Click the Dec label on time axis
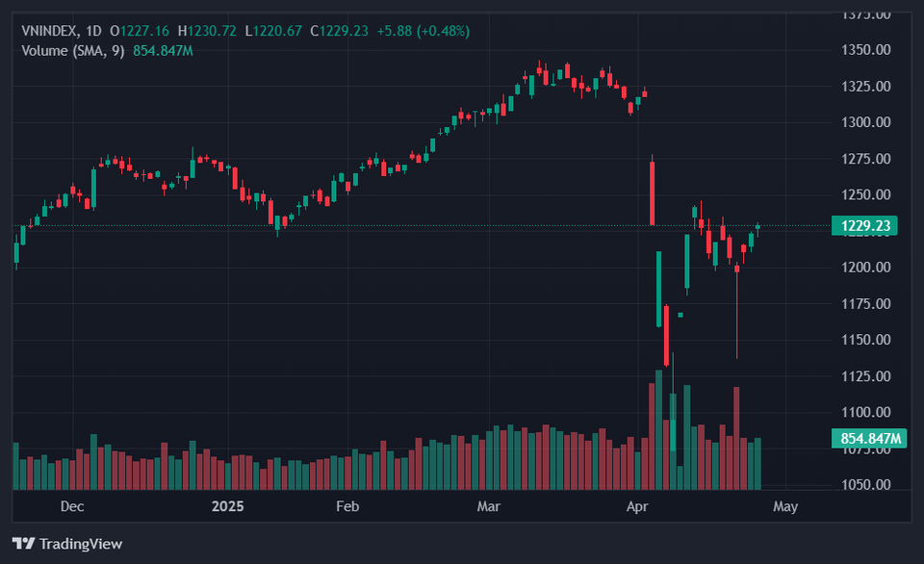The height and width of the screenshot is (564, 924). pos(72,506)
